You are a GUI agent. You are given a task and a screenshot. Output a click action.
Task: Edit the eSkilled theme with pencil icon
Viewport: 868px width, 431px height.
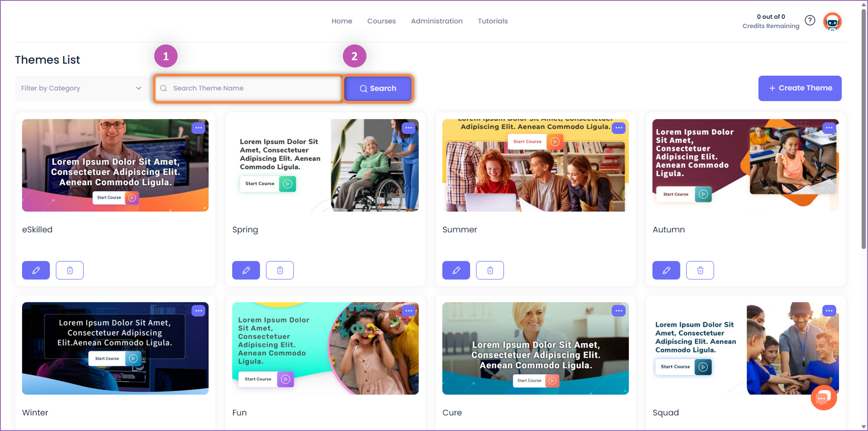point(36,270)
